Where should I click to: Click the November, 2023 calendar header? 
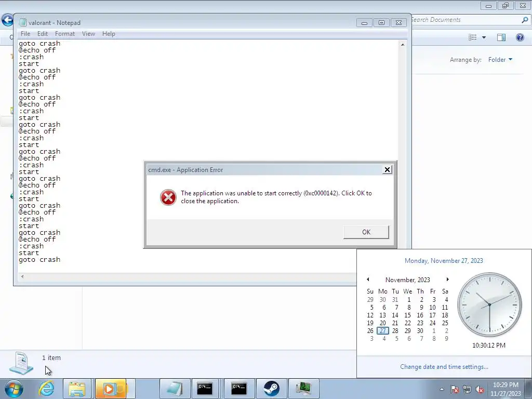[407, 280]
